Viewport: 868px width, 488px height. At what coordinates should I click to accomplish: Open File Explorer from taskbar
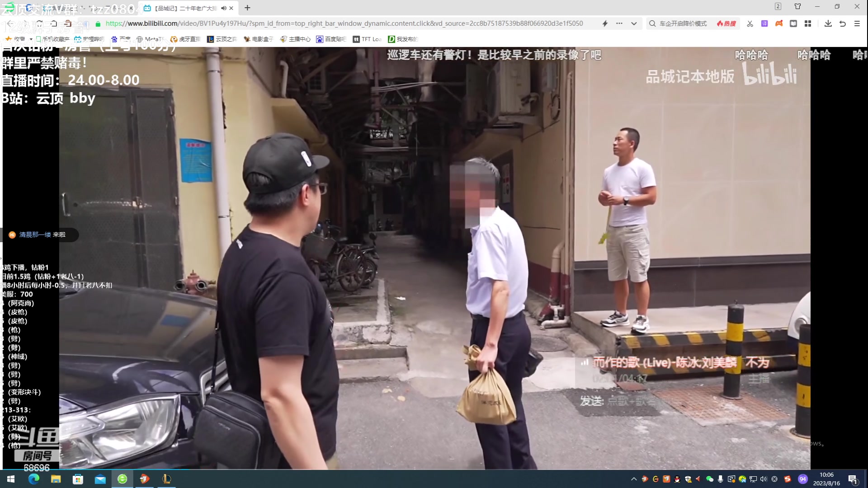coord(56,479)
